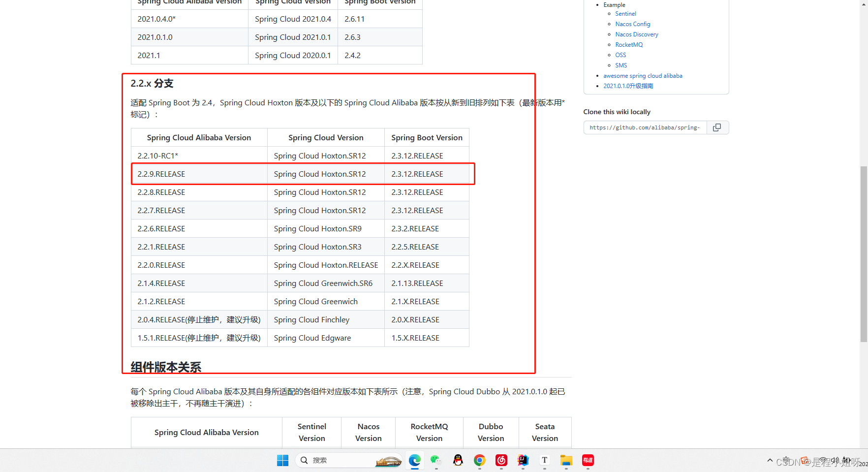Screen dimensions: 868x472
Task: Click the 组件版本关系 heading
Action: pos(166,367)
